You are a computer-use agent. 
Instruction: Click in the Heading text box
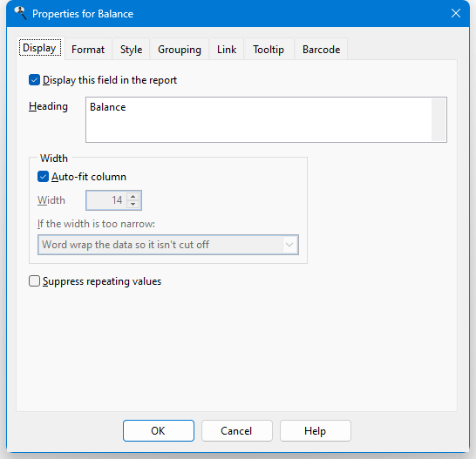[259, 119]
